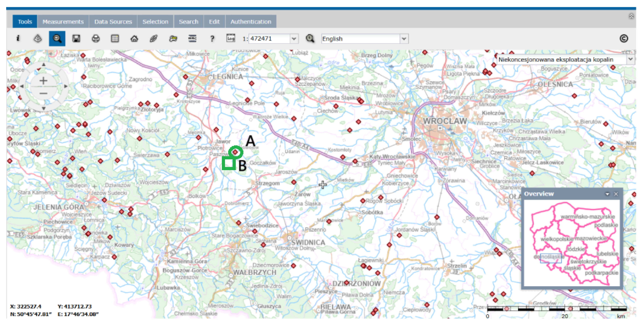Expand the scale 1:472471 dropdown
The height and width of the screenshot is (327, 644).
294,39
